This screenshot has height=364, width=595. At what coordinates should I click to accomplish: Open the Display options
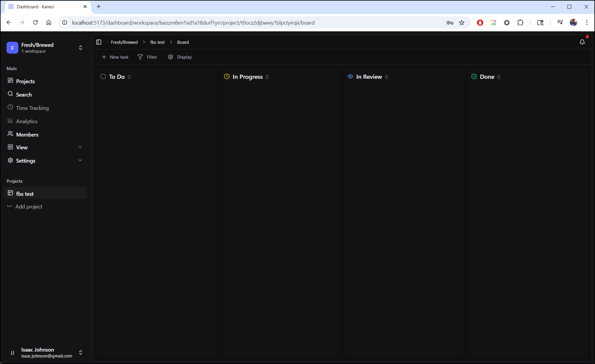coord(180,57)
